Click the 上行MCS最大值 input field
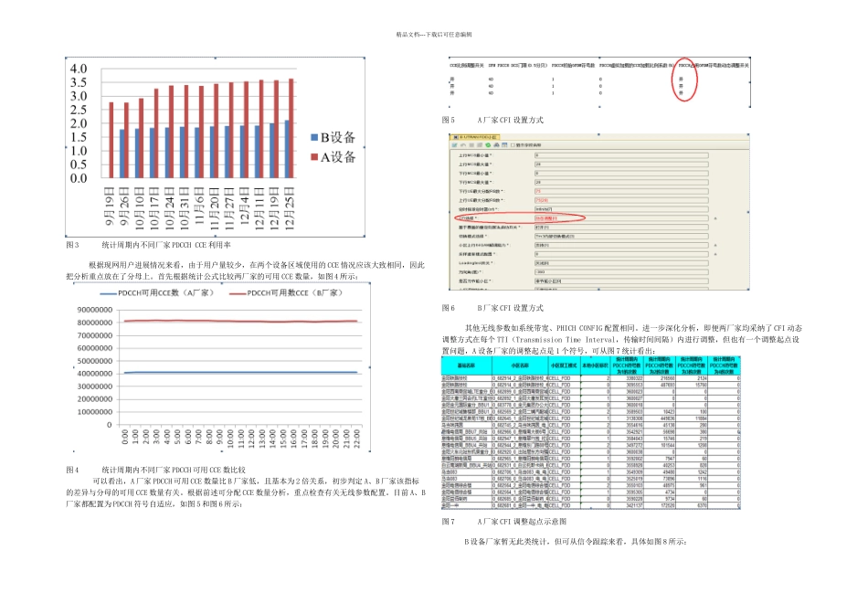Viewport: 868px width, 614px height. point(621,164)
